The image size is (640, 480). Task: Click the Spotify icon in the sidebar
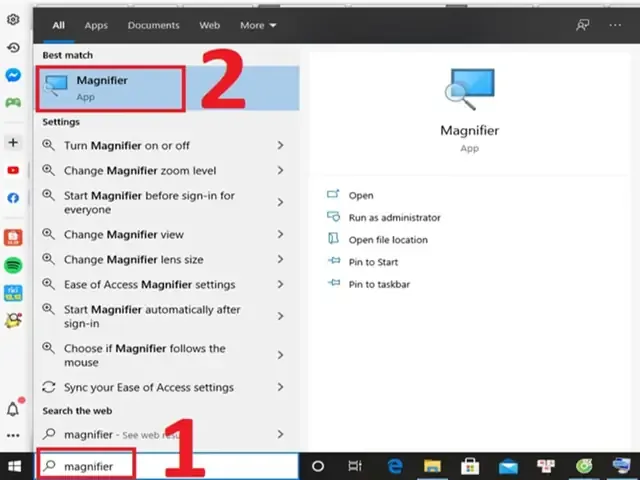coord(13,265)
